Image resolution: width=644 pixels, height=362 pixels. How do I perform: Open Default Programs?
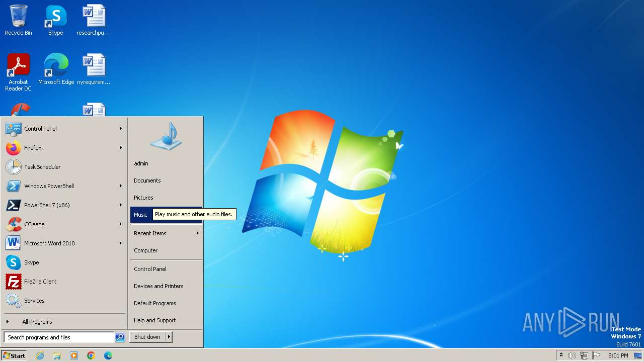166,303
